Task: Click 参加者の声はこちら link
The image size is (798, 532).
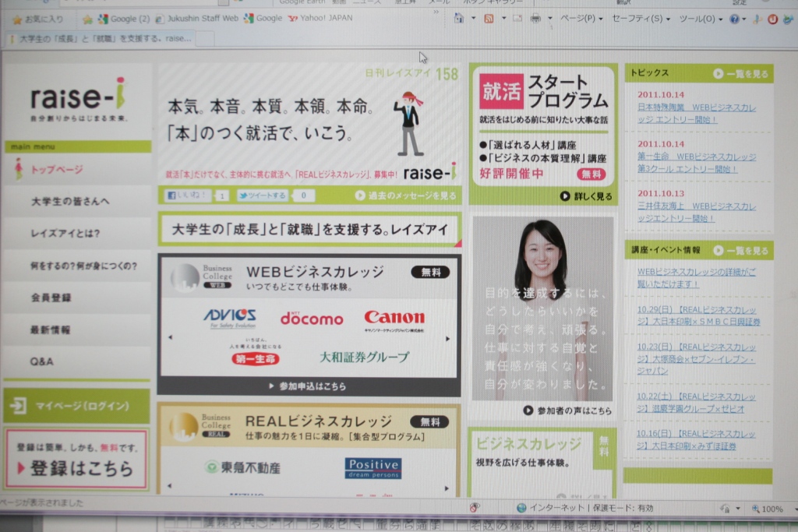Action: [x=567, y=410]
